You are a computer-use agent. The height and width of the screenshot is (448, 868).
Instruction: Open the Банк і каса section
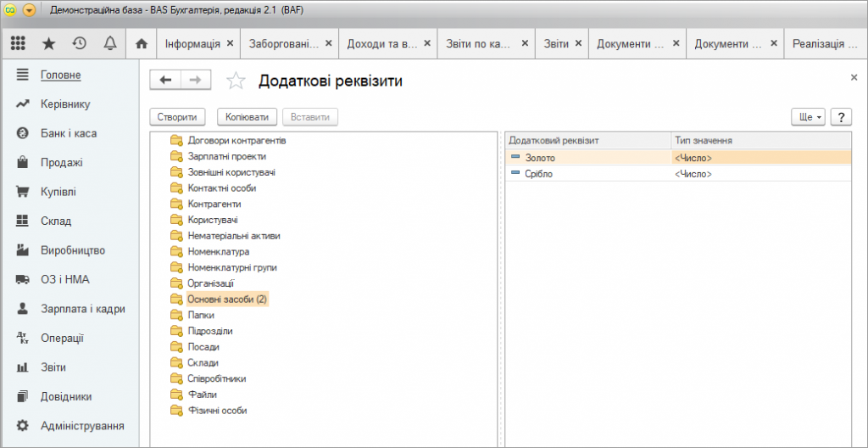(69, 133)
